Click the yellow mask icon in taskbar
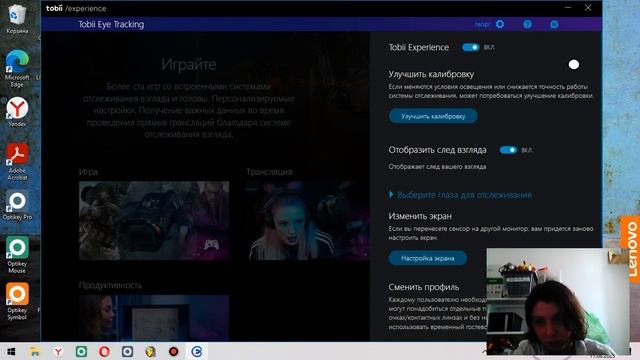 tap(150, 351)
